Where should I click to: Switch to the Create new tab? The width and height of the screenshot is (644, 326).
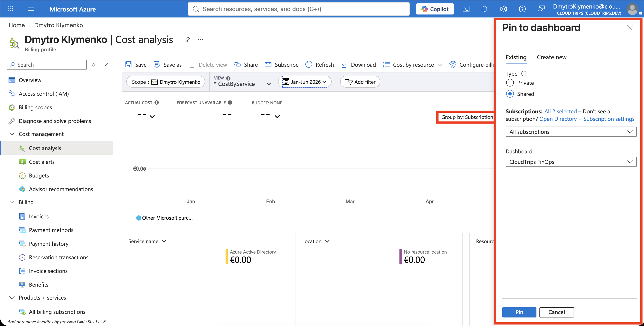(552, 57)
